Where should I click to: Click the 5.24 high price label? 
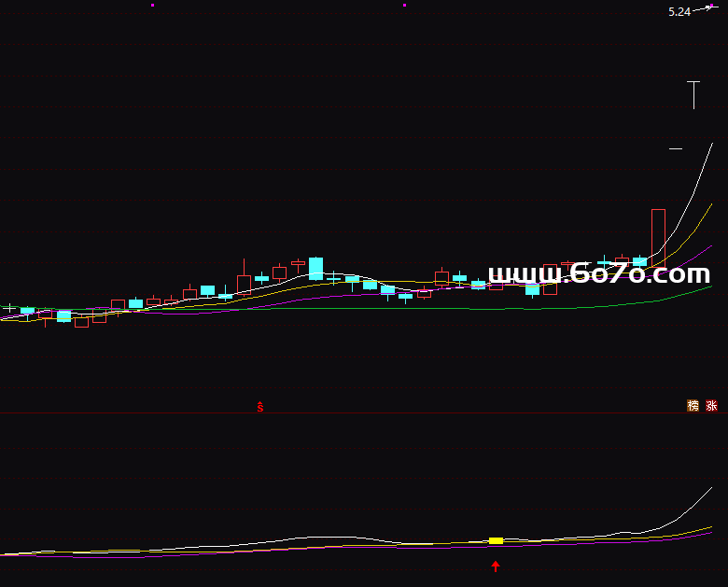(679, 12)
